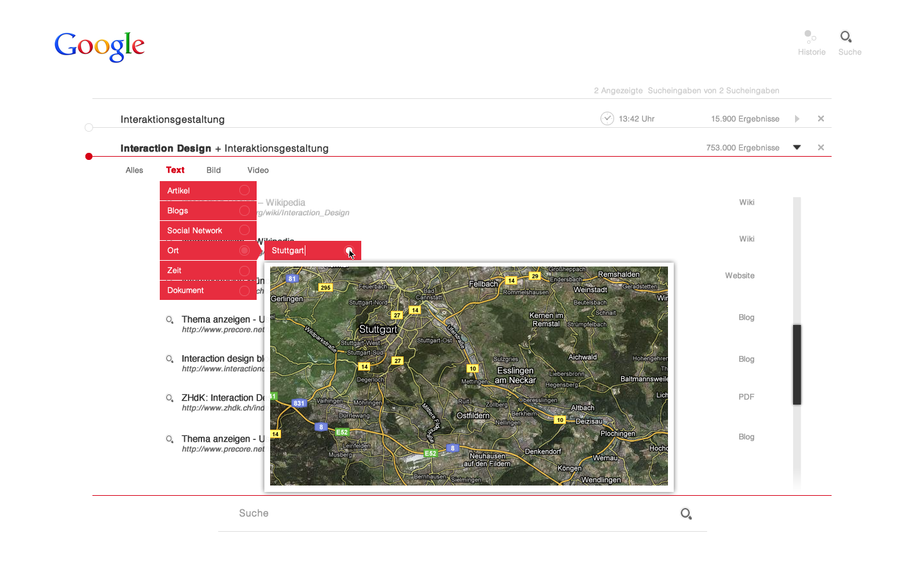This screenshot has width=924, height=578.
Task: Toggle the Zeit filter circle
Action: 244,270
